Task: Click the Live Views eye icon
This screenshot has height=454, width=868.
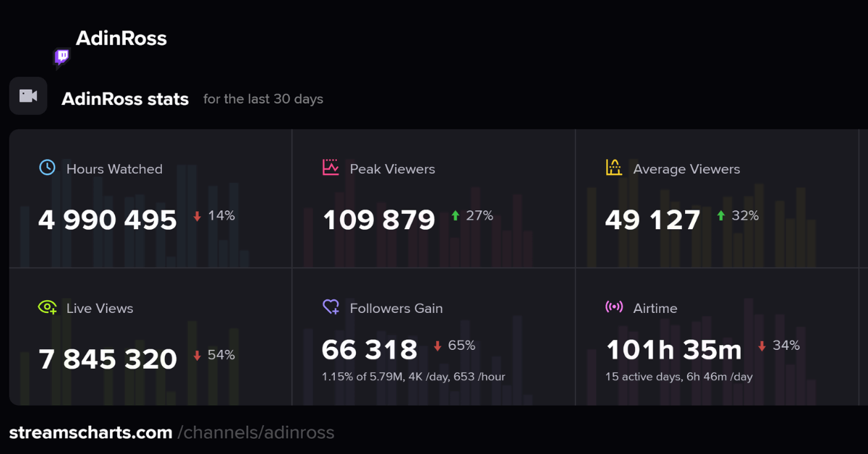Action: [47, 307]
